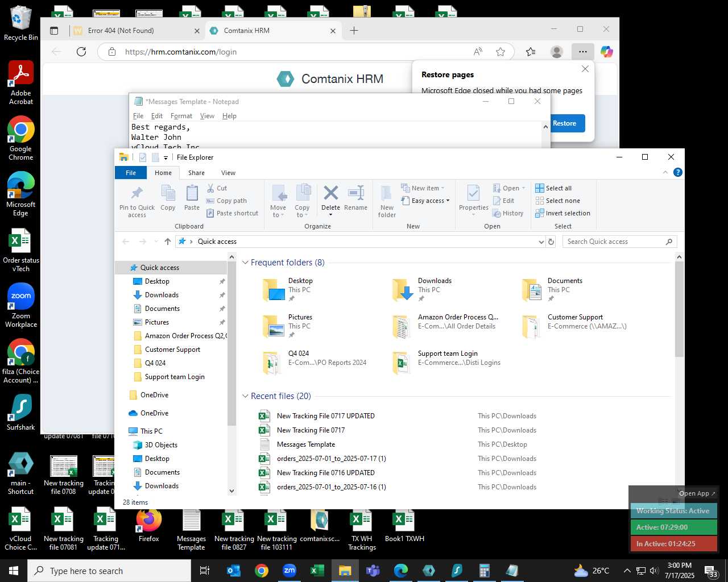Click navigation pane scroll down arrow
This screenshot has width=728, height=582.
point(231,490)
